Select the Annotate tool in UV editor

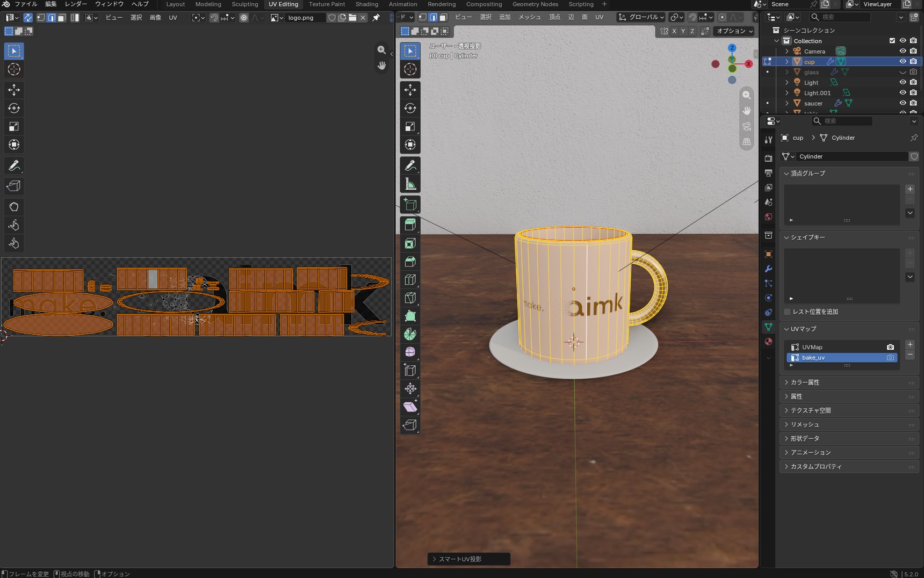pyautogui.click(x=14, y=165)
